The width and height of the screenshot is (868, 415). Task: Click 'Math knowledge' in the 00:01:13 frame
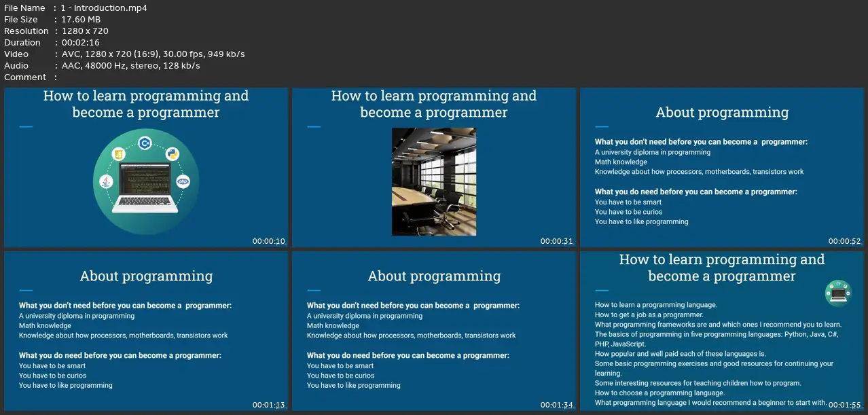click(x=45, y=325)
